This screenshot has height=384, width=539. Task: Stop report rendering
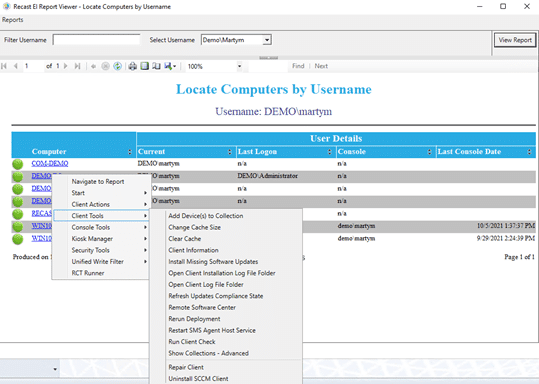point(105,66)
